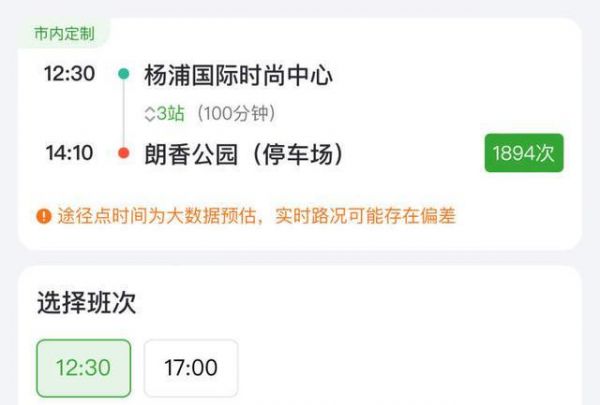Click the 选择班次 section heading
The width and height of the screenshot is (600, 405).
click(x=86, y=303)
